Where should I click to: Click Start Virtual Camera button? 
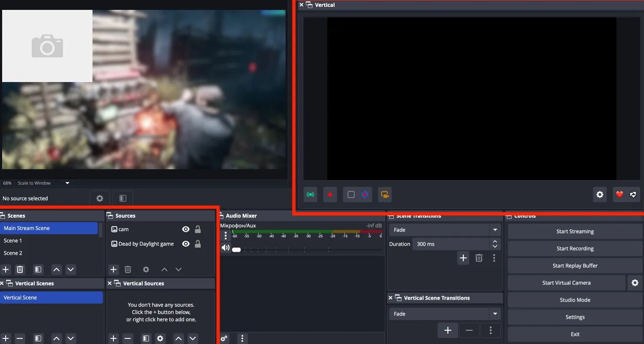coord(566,283)
